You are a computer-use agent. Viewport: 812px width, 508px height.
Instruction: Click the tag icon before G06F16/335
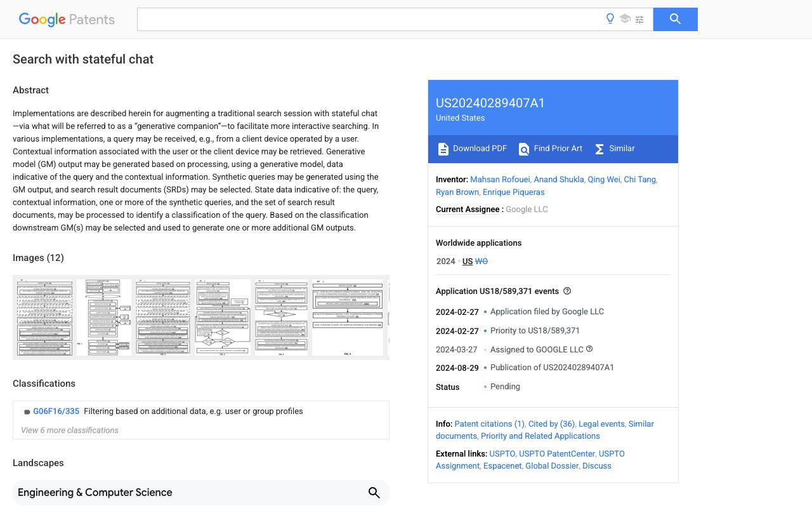pyautogui.click(x=27, y=412)
